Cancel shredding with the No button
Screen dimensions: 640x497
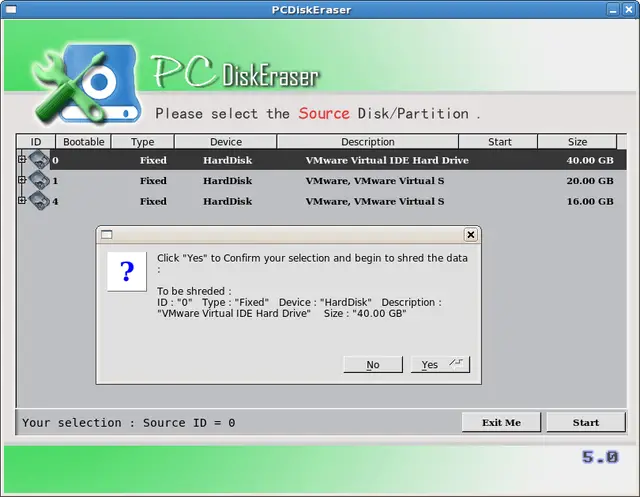[373, 364]
